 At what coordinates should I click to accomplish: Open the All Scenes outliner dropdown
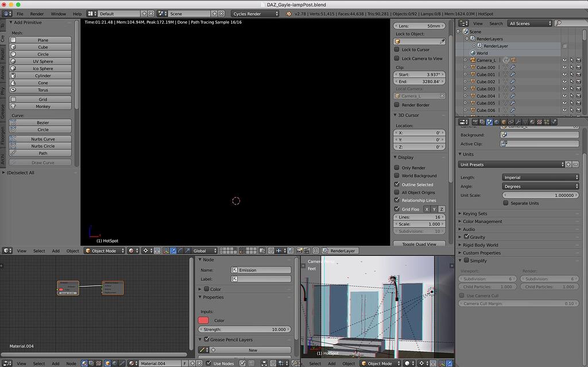530,24
